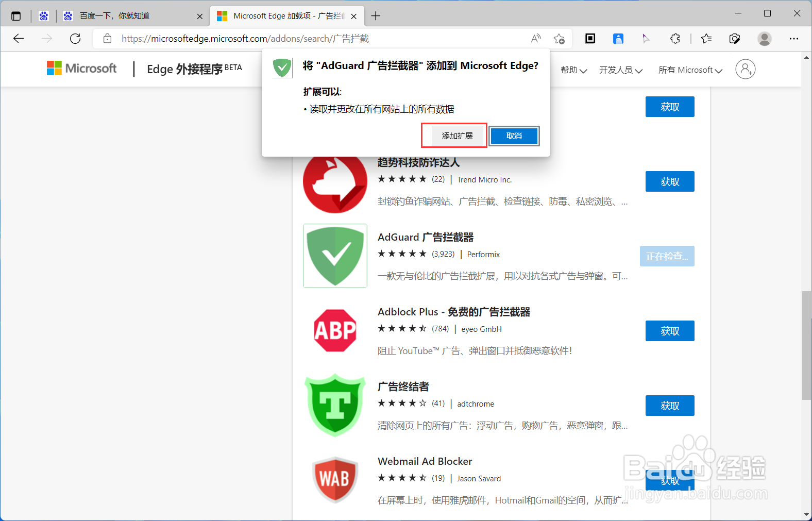Get the 广告终结者 extension
Image resolution: width=812 pixels, height=521 pixels.
pyautogui.click(x=670, y=406)
